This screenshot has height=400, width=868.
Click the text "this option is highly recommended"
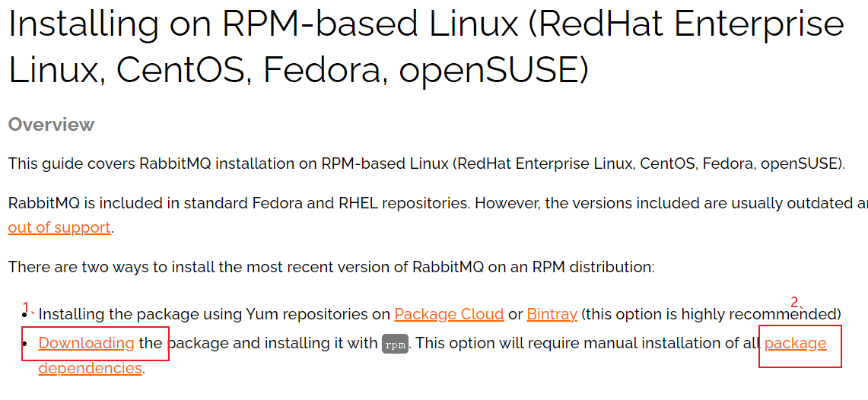pyautogui.click(x=711, y=314)
